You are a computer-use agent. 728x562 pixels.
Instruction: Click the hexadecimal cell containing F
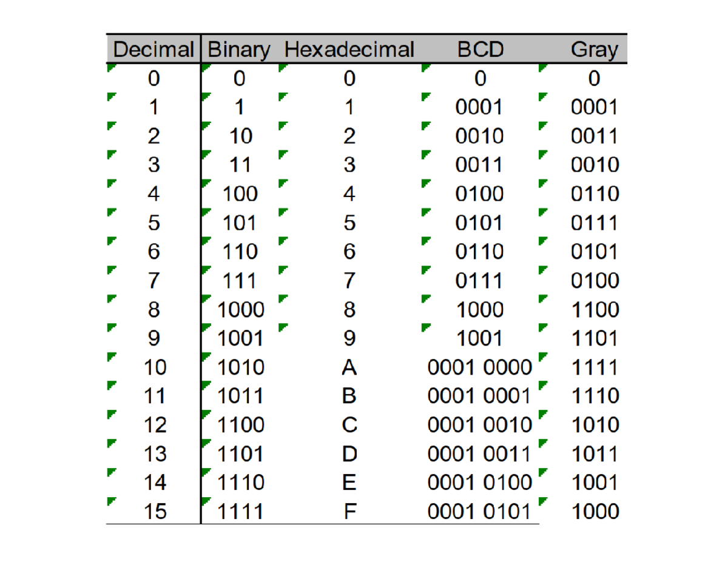point(348,512)
